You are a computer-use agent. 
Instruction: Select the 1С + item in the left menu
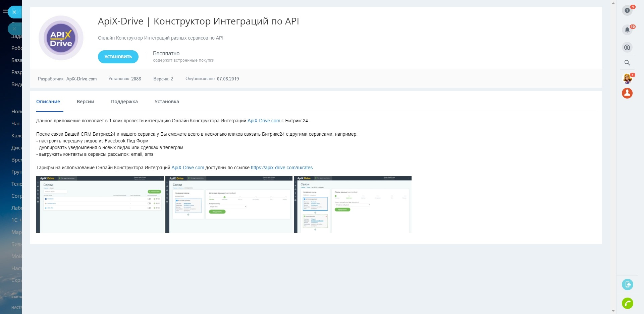(16, 220)
